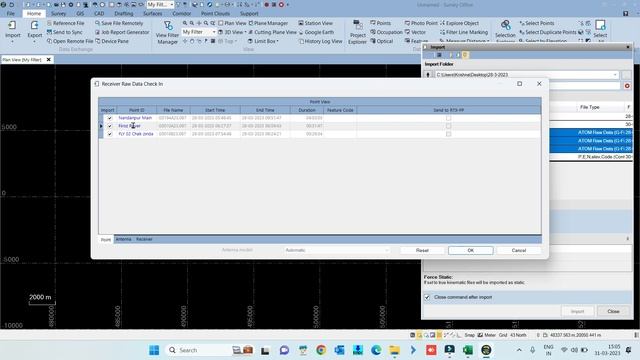Screen dimensions: 640x360
Task: Expand Limit Box dropdown
Action: tap(278, 41)
